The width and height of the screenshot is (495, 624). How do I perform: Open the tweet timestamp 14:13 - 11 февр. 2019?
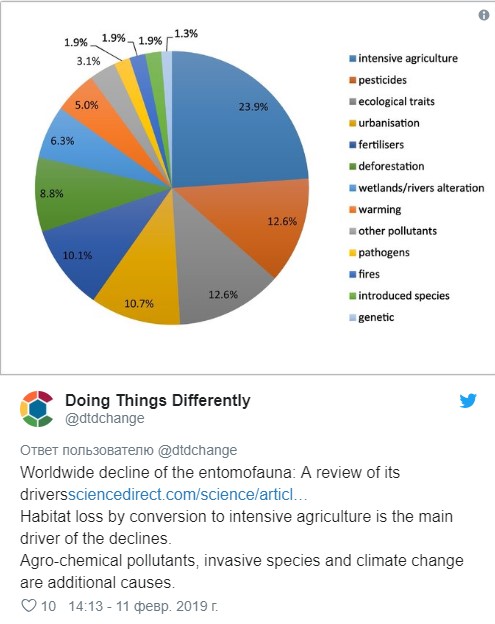143,606
